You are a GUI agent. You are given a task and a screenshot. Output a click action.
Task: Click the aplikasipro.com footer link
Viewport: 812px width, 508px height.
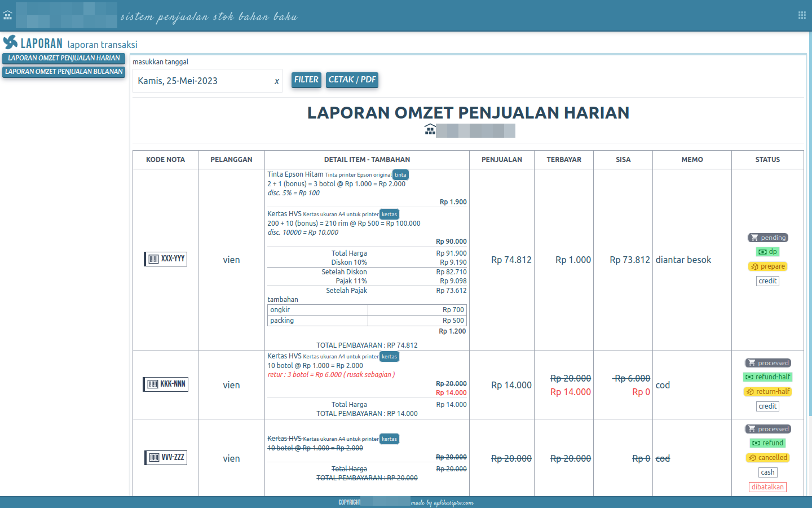tap(443, 502)
